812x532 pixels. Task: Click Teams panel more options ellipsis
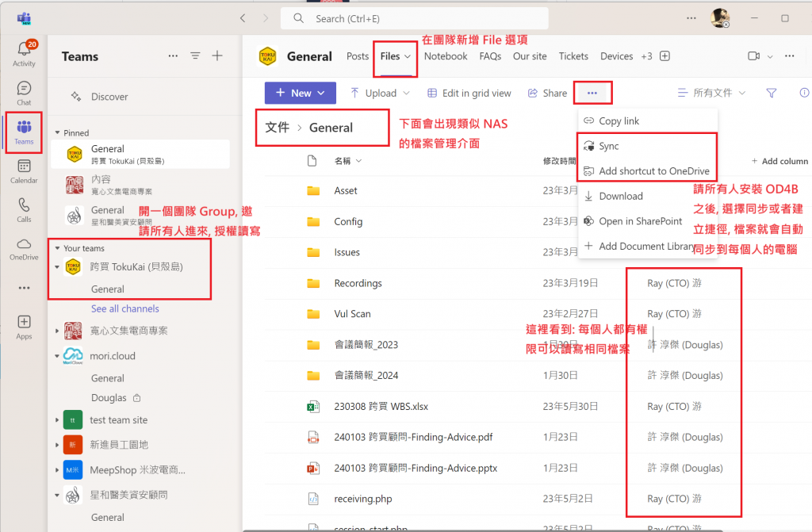(173, 56)
